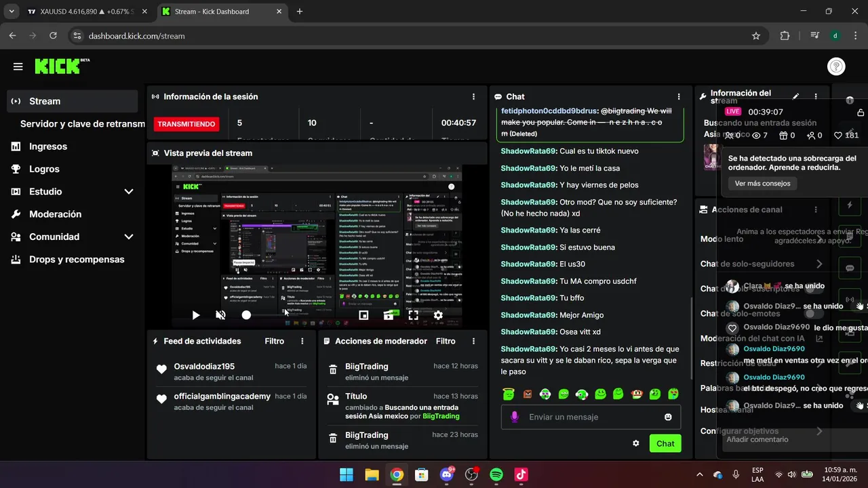Screen dimensions: 868x488
Task: Open Acciones de moderador three-dot menu
Action: (473, 342)
